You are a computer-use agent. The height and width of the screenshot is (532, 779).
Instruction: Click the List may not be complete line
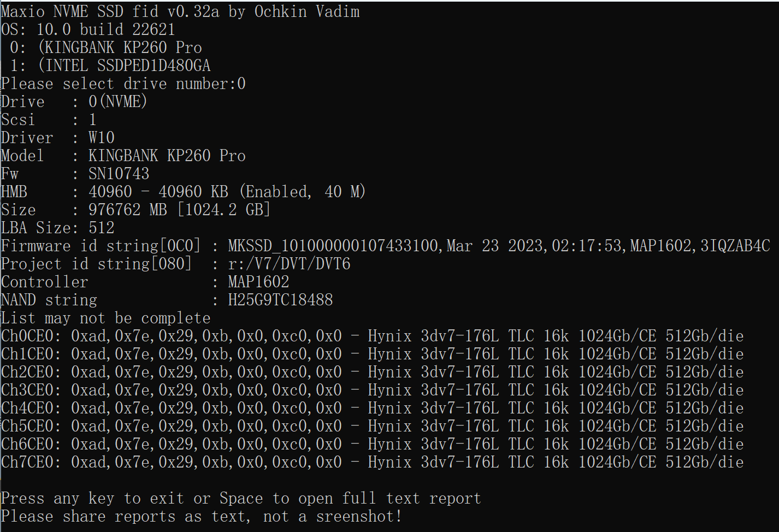point(105,318)
